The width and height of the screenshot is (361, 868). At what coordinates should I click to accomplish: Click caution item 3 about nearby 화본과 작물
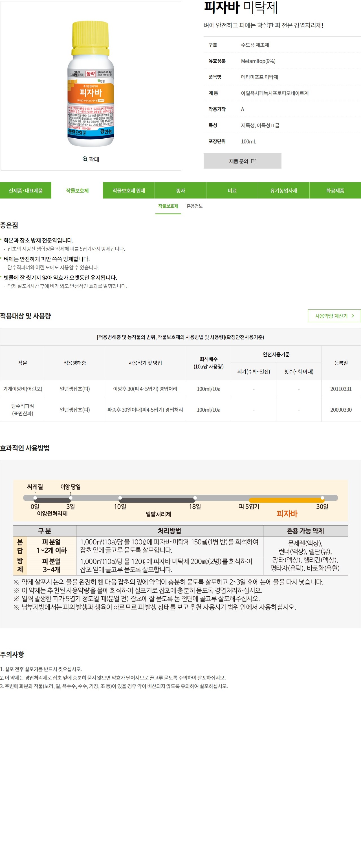114,686
